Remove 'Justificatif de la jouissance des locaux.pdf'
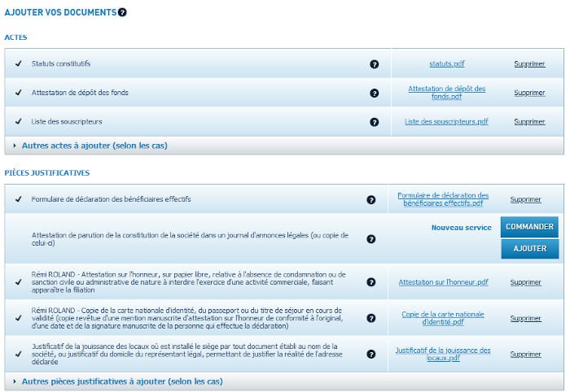Viewport: 570px width, 392px height. point(525,355)
